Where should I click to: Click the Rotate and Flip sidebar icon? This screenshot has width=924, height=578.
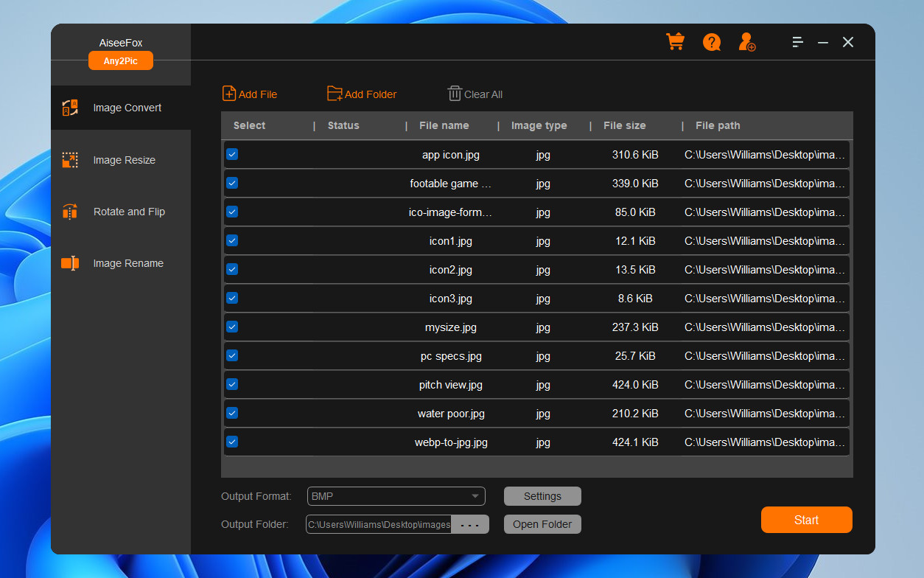pos(70,212)
